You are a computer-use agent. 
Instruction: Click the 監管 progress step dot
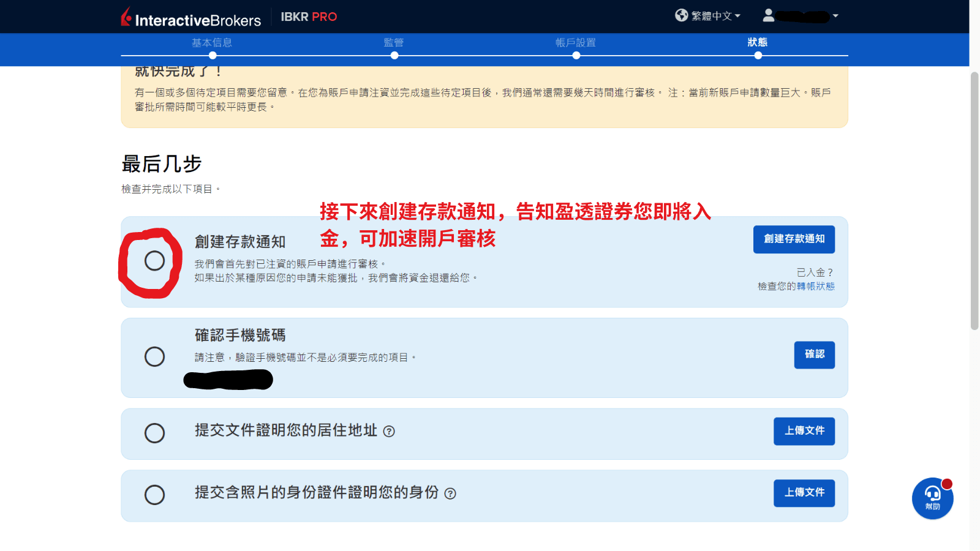[394, 55]
